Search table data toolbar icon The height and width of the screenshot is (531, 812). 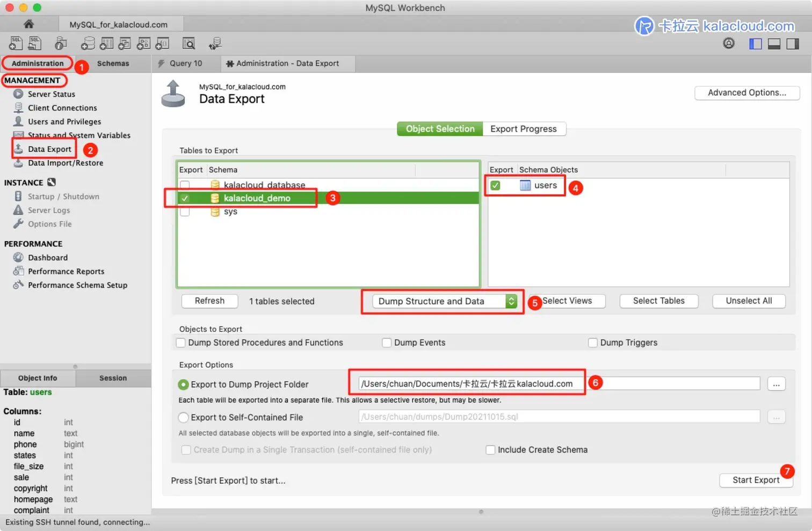[x=189, y=43]
